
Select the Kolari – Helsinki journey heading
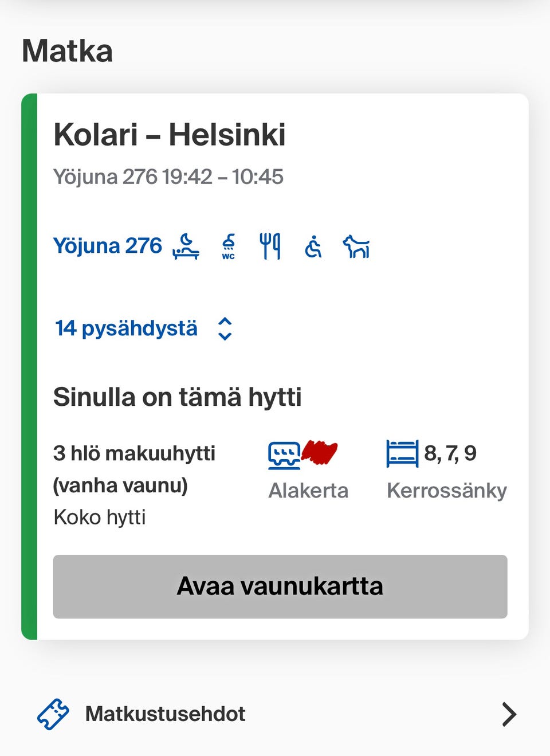pos(170,135)
